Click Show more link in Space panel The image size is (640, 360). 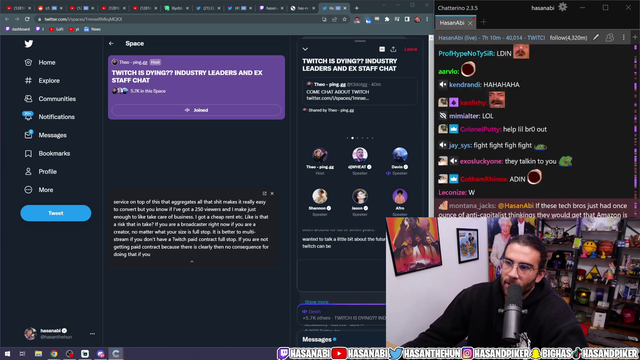pos(317,302)
